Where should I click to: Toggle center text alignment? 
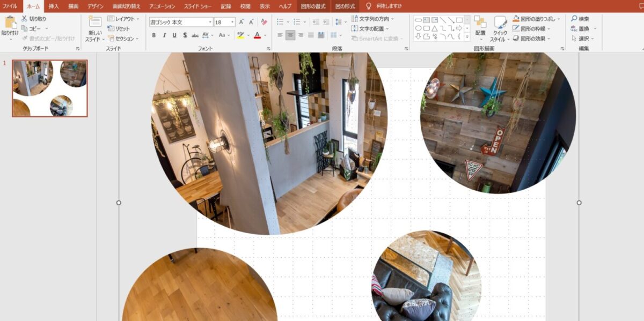[290, 35]
